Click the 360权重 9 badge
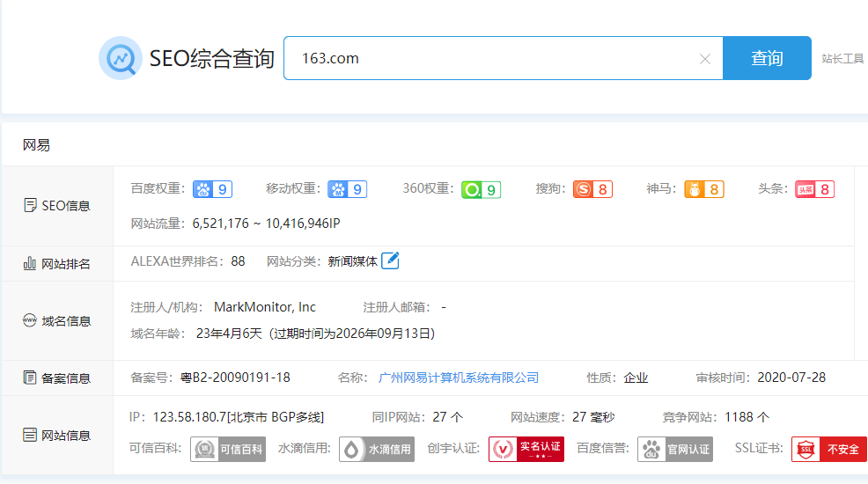This screenshot has height=484, width=868. tap(481, 190)
